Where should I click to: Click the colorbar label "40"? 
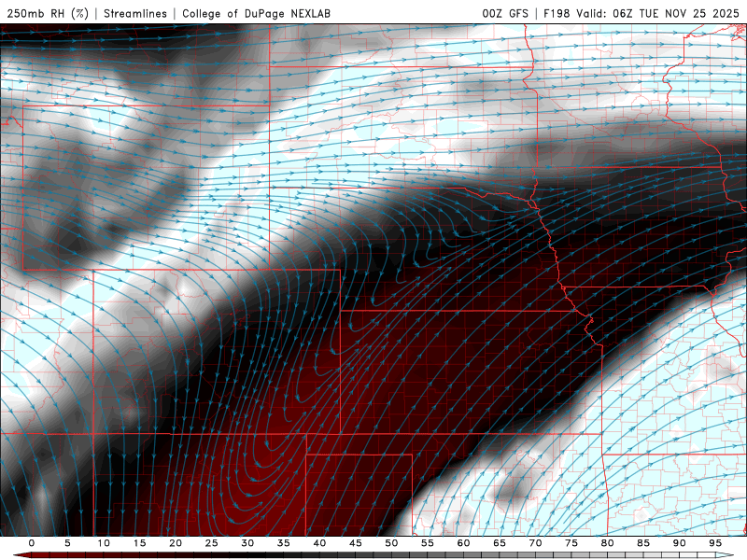pos(319,543)
